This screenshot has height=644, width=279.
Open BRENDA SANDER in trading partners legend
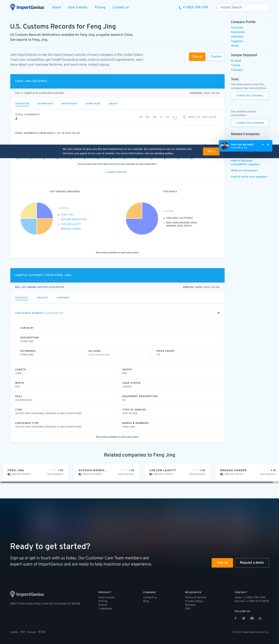point(71,229)
